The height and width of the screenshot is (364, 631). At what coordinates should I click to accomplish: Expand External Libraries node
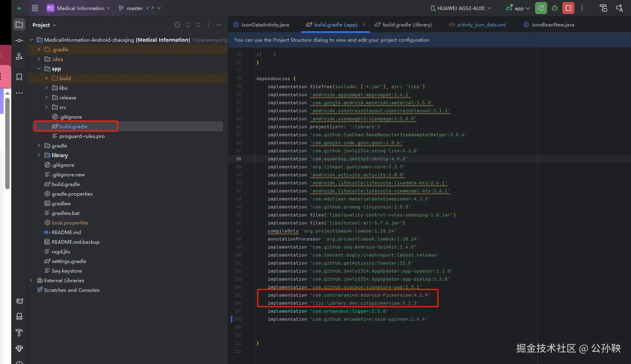pyautogui.click(x=31, y=281)
